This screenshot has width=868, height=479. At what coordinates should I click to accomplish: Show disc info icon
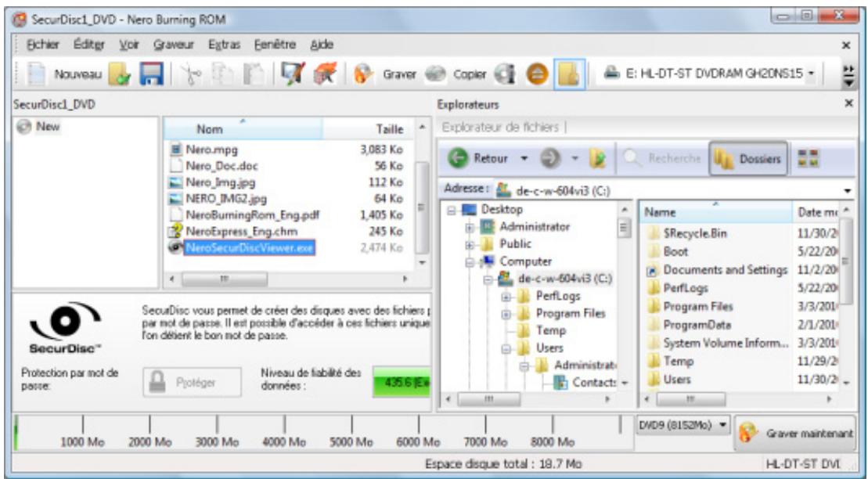point(504,74)
